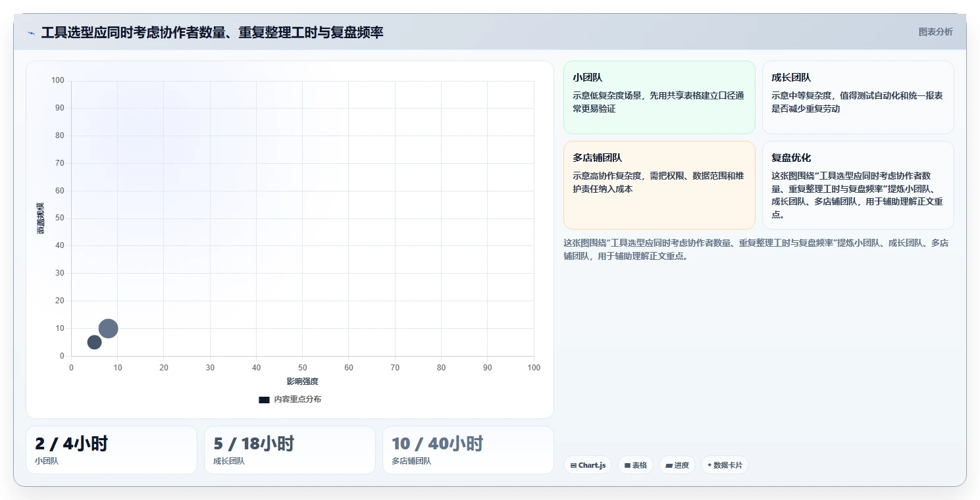
Task: Click the y-axis tick label 80
Action: pyautogui.click(x=60, y=136)
